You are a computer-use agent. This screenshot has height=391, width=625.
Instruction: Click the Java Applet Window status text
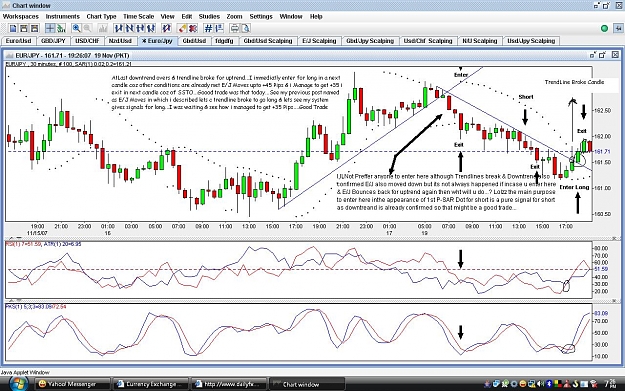tap(25, 372)
